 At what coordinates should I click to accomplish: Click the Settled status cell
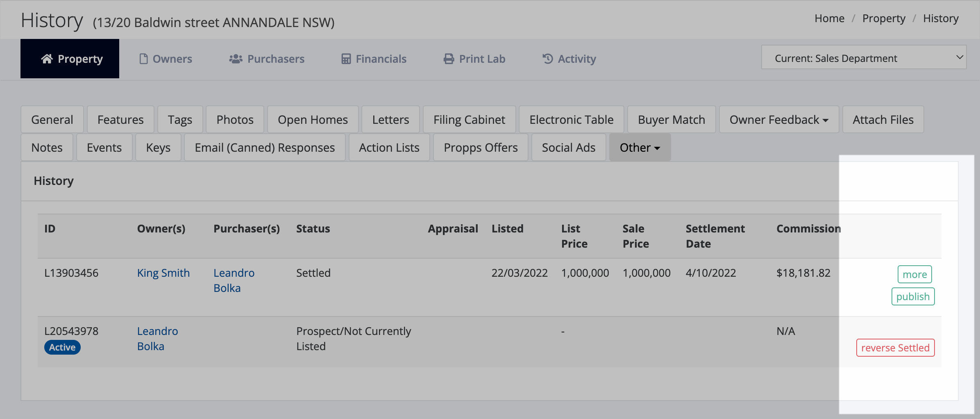pyautogui.click(x=313, y=273)
